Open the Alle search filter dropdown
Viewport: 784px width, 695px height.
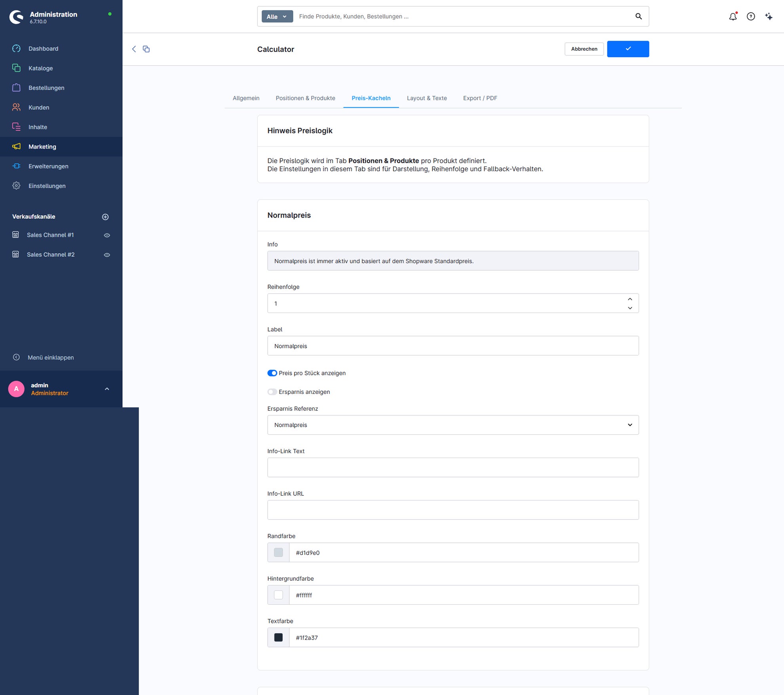[x=277, y=16]
